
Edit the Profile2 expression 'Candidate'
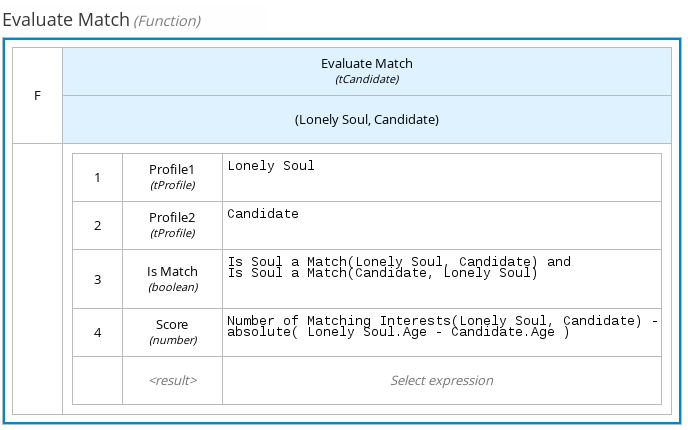441,225
